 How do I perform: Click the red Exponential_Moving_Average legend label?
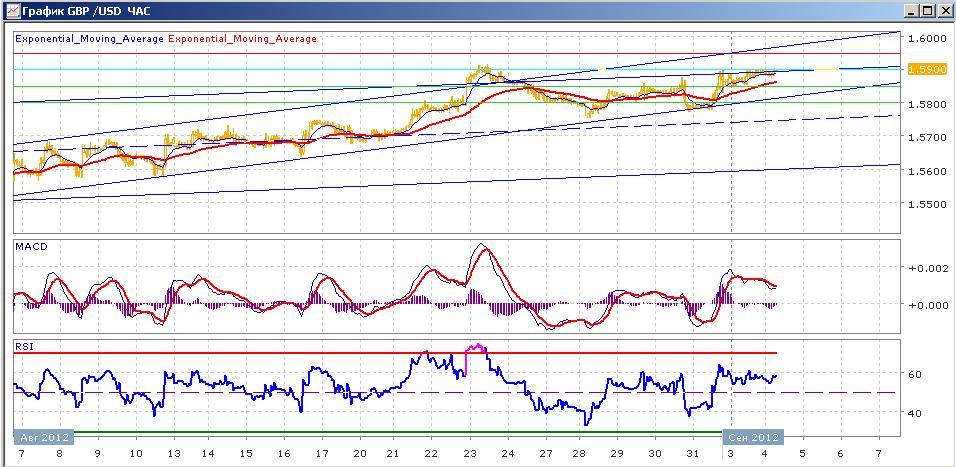[x=242, y=38]
